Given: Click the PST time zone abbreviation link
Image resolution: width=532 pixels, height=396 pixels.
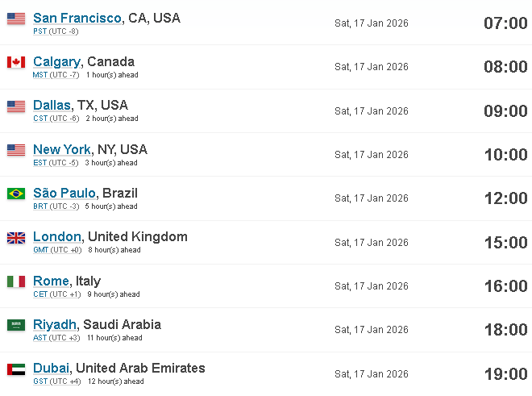Looking at the screenshot, I should (x=39, y=31).
